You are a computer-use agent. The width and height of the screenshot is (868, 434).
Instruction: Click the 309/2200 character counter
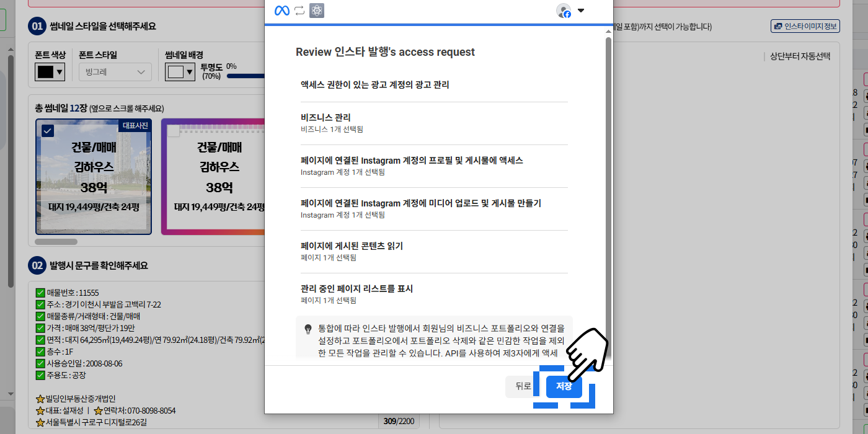pyautogui.click(x=399, y=422)
